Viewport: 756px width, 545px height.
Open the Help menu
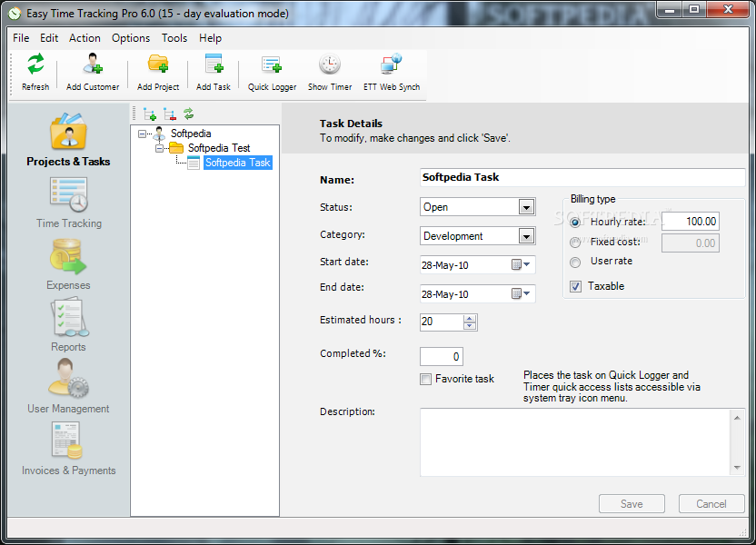[x=210, y=38]
